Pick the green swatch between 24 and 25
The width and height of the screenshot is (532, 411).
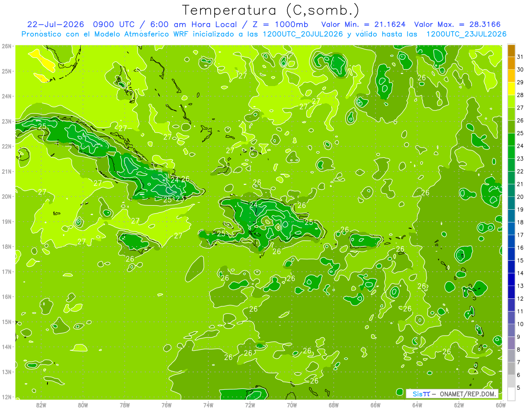pyautogui.click(x=511, y=140)
